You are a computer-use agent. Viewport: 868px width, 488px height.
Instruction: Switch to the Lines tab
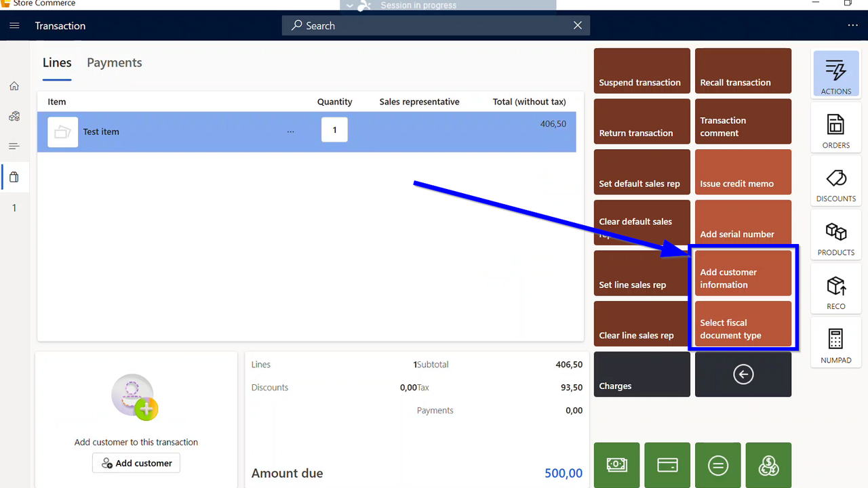pos(57,63)
